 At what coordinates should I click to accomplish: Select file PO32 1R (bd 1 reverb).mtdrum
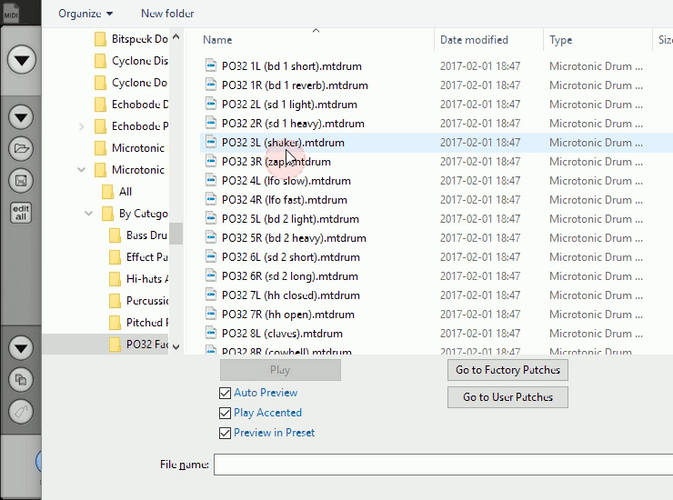point(295,85)
